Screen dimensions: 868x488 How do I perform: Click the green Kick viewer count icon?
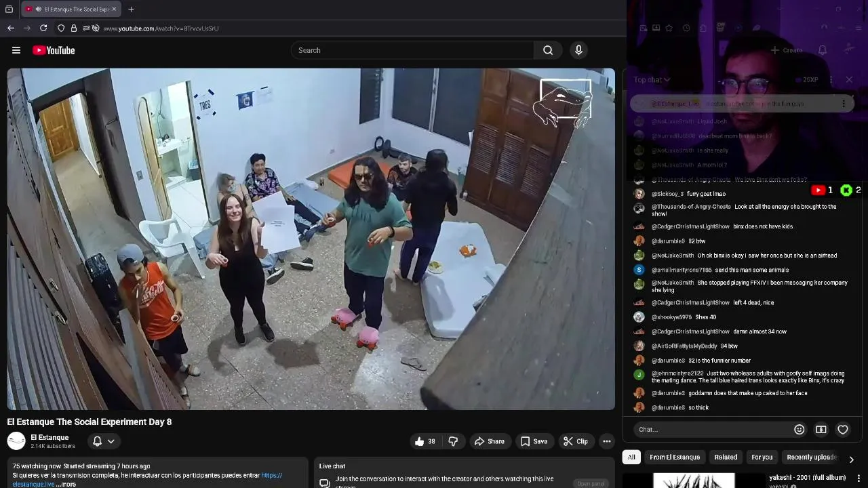point(846,190)
